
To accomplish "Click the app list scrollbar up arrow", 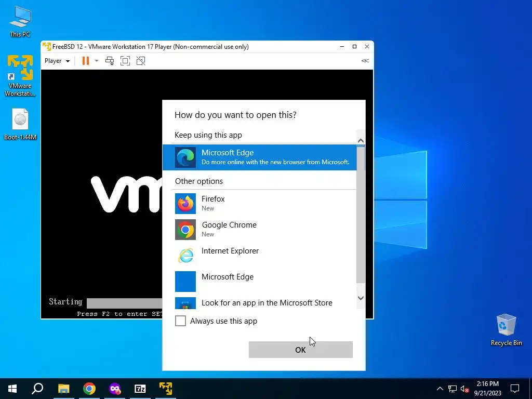I will pyautogui.click(x=361, y=140).
